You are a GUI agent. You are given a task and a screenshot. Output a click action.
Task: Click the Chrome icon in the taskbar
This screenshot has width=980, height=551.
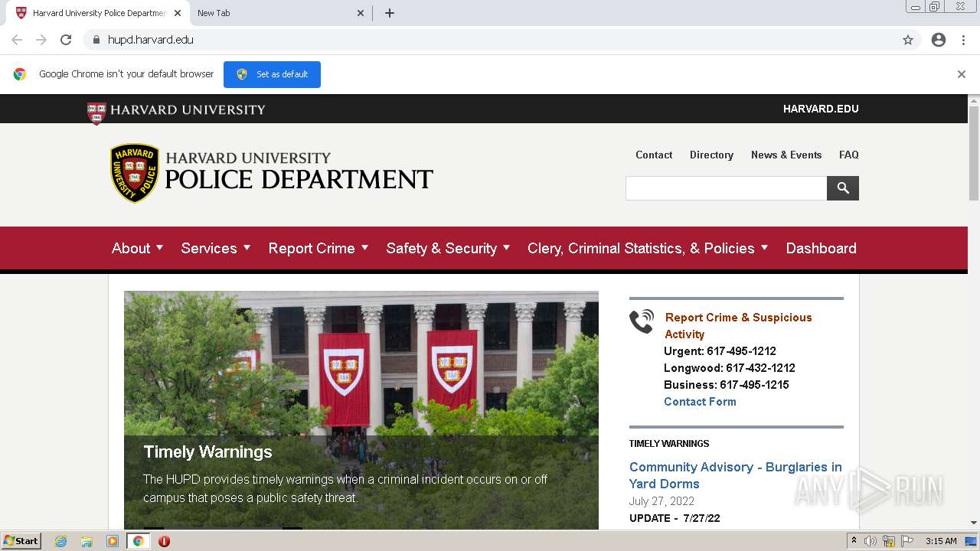pos(138,541)
